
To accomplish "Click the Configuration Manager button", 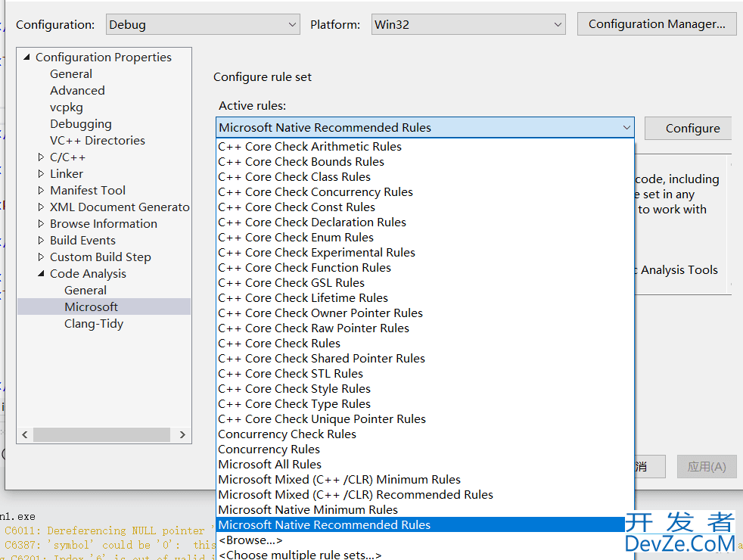I will pos(656,24).
